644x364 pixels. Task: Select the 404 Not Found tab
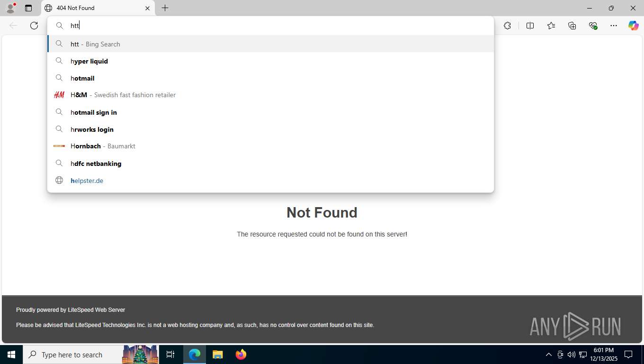tap(98, 8)
